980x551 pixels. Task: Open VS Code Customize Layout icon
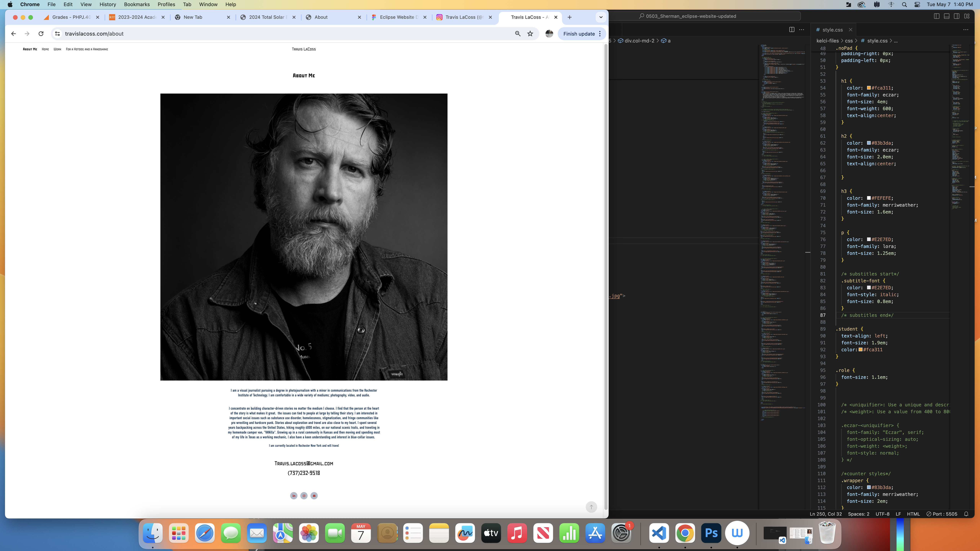point(967,16)
